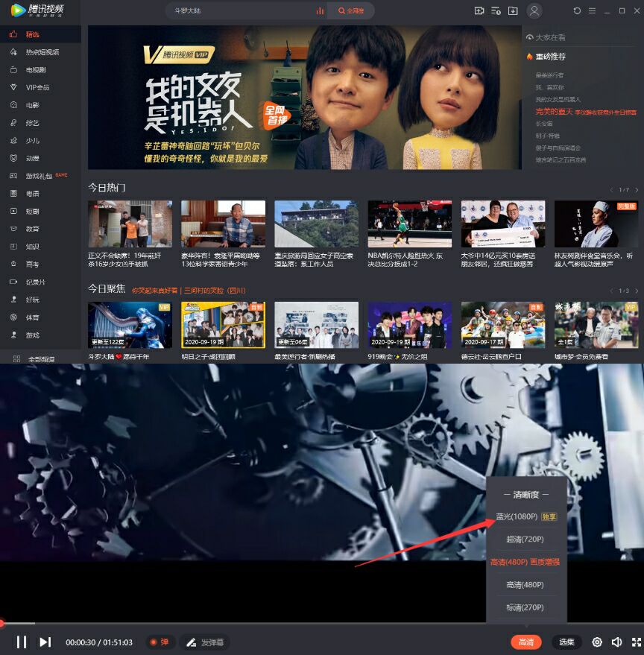Open 完美的夏天 in recommendations list
This screenshot has width=644, height=655.
pos(586,112)
